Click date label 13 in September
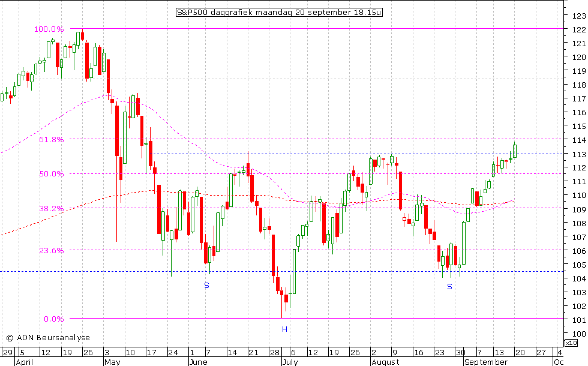588x366 pixels. [499, 353]
